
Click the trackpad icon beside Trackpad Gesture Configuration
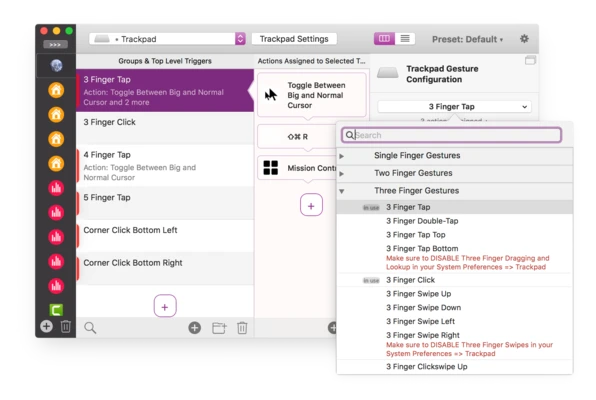tap(388, 73)
